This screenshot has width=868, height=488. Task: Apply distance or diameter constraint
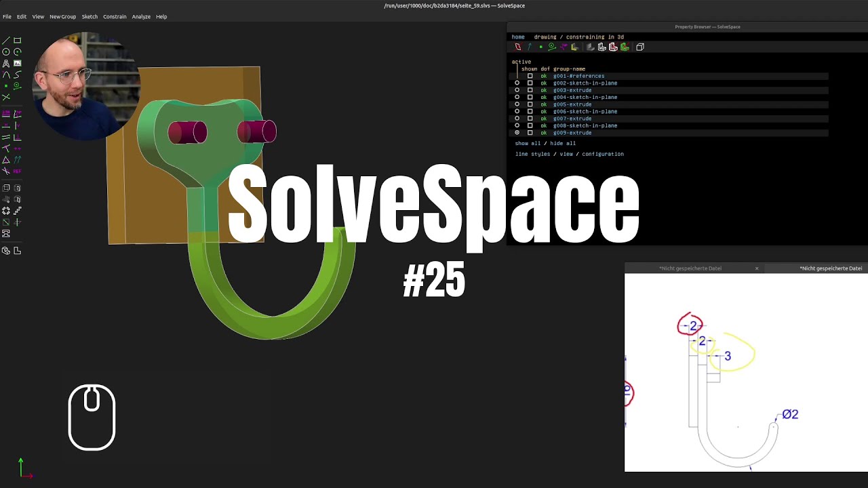point(6,113)
